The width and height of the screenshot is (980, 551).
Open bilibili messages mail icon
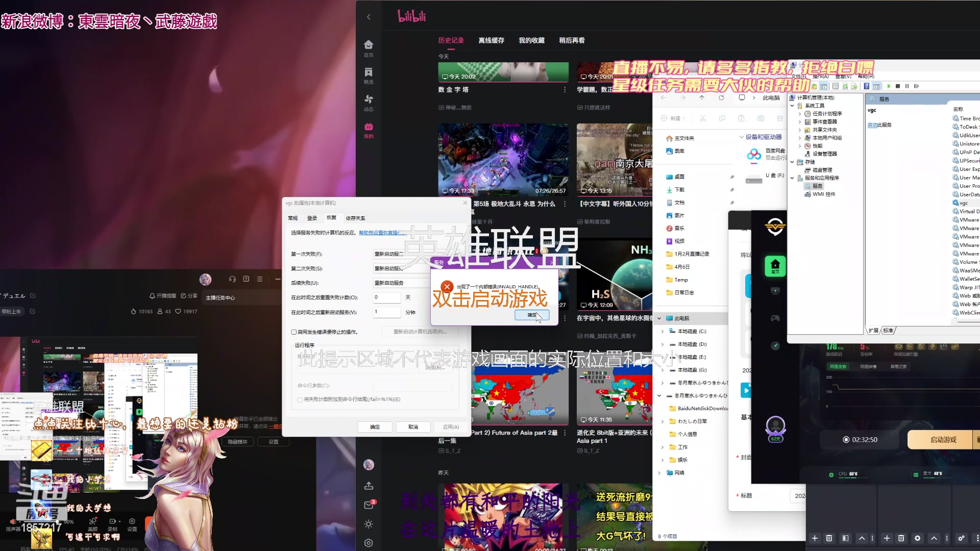click(x=369, y=505)
